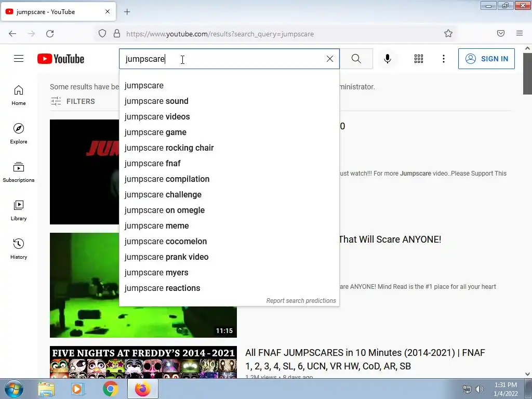
Task: Select suggestion 'jumpscare sound'
Action: [229, 101]
